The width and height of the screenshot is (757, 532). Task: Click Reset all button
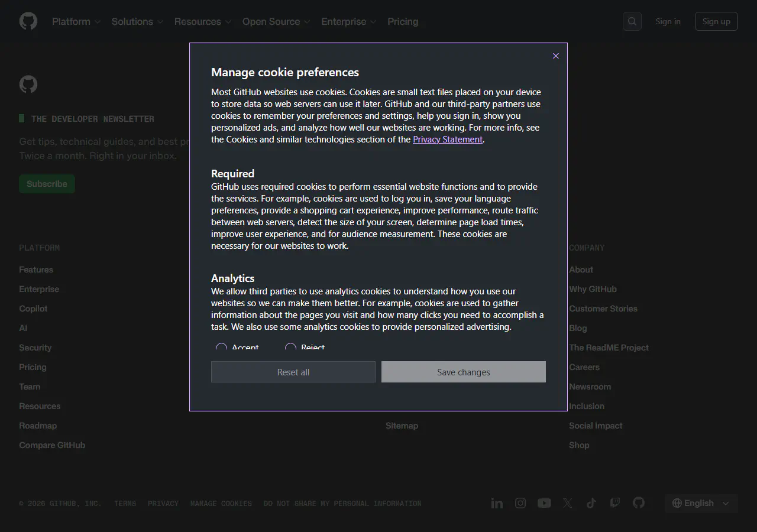(x=293, y=372)
